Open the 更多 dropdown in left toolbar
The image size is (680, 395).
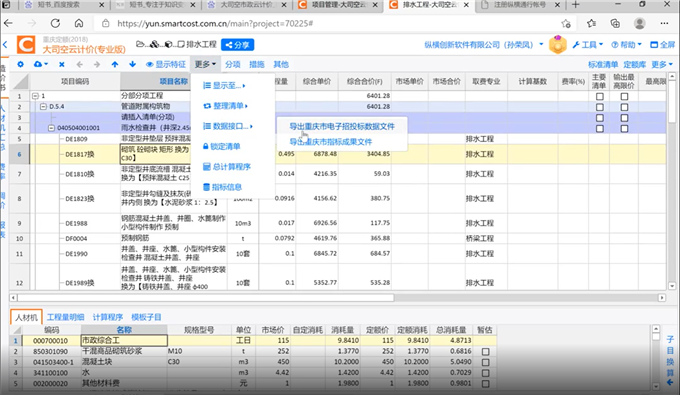[x=205, y=64]
